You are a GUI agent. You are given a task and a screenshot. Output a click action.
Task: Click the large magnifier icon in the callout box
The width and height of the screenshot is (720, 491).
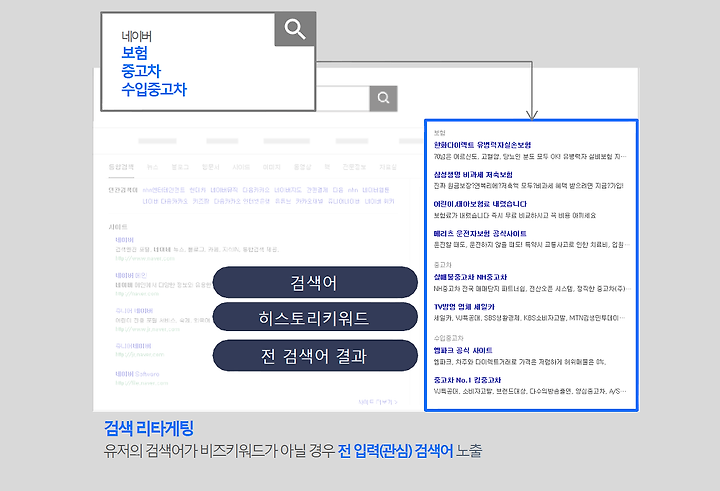[x=295, y=29]
